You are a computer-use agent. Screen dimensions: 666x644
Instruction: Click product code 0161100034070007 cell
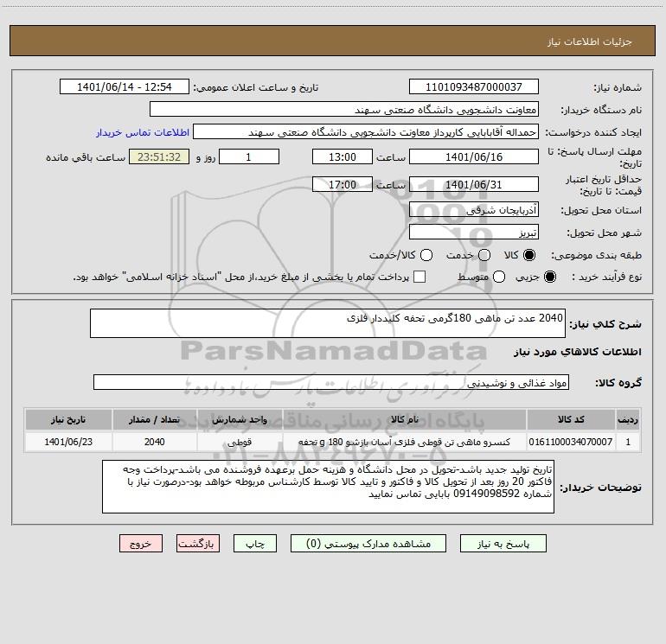pyautogui.click(x=571, y=442)
